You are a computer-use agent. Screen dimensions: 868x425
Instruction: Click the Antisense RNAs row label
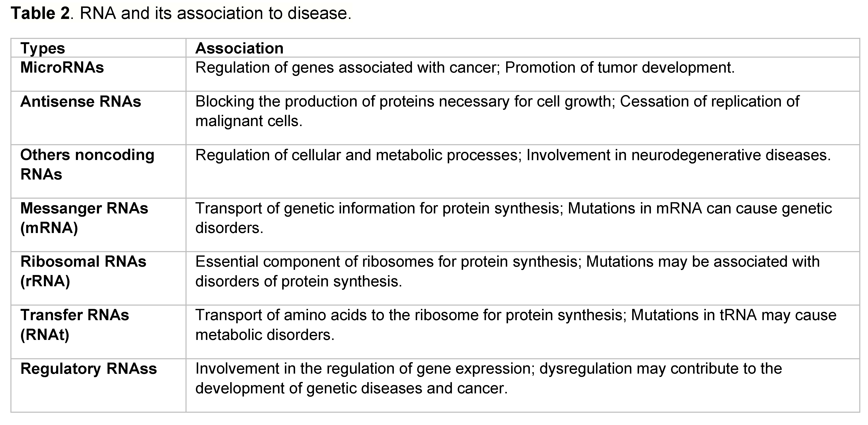click(80, 102)
